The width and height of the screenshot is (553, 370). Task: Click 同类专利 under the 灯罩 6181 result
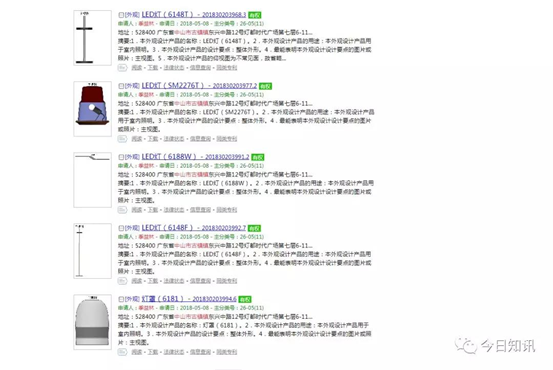(x=227, y=352)
